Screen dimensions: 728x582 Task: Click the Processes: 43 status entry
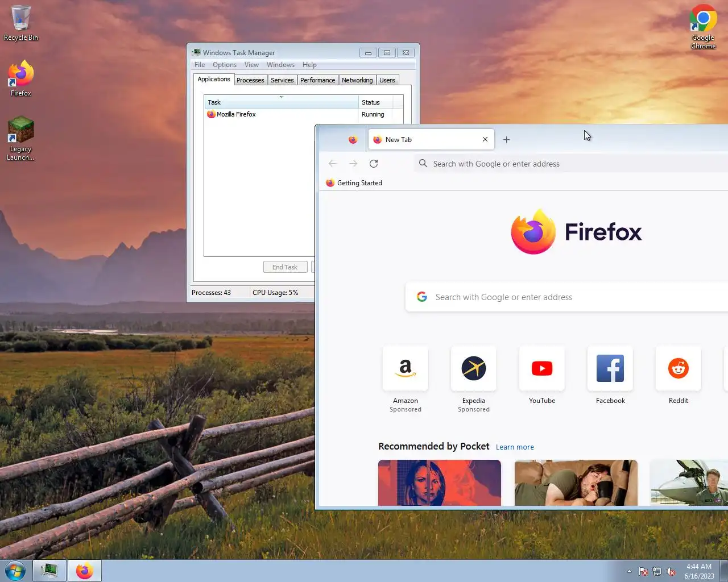point(211,293)
